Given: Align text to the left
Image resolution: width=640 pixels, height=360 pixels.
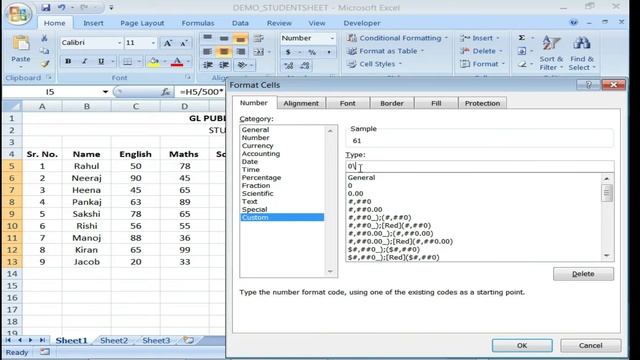Looking at the screenshot, I should 207,51.
